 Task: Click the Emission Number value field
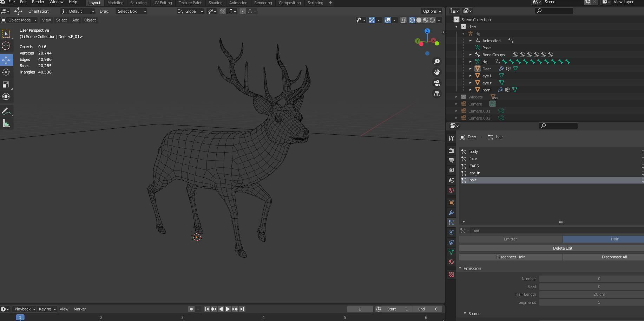[592, 279]
